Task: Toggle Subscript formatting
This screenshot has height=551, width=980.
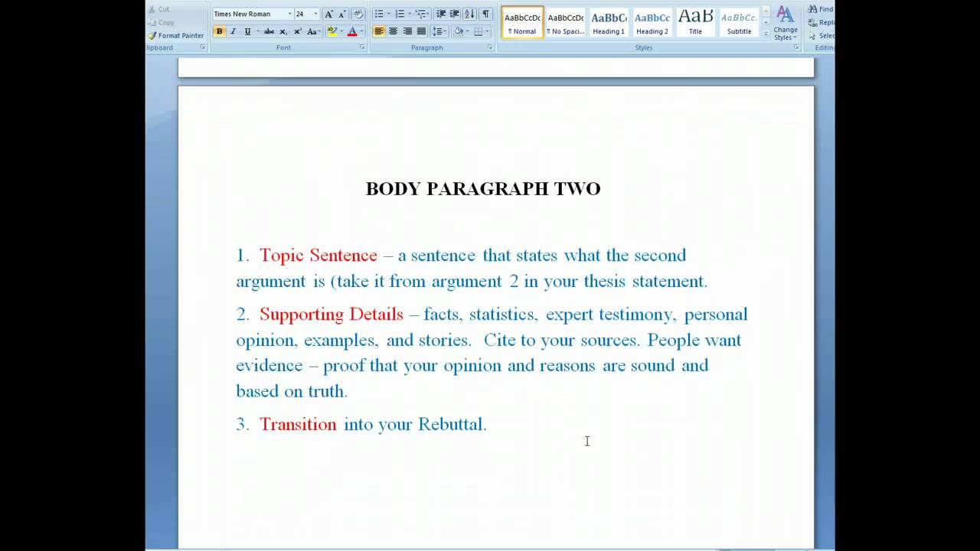Action: (x=283, y=31)
